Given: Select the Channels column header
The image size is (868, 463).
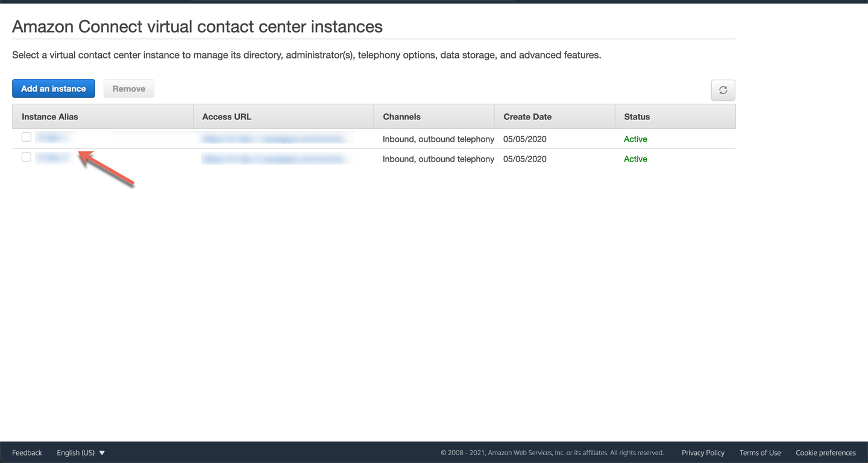Looking at the screenshot, I should pos(401,117).
